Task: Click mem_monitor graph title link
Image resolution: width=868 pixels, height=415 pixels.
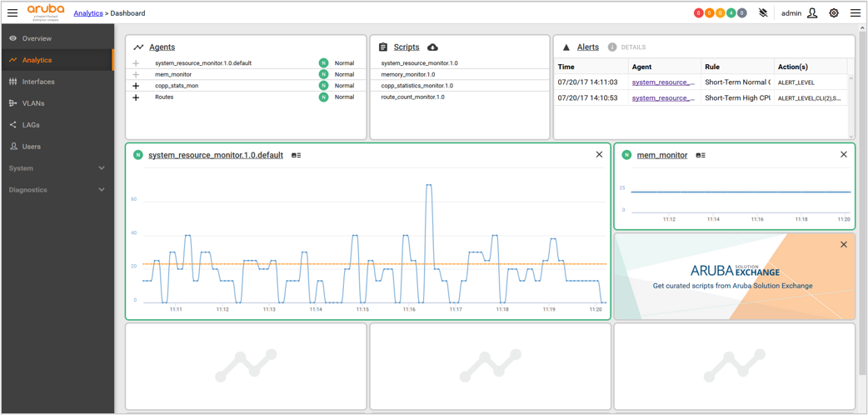Action: point(662,155)
